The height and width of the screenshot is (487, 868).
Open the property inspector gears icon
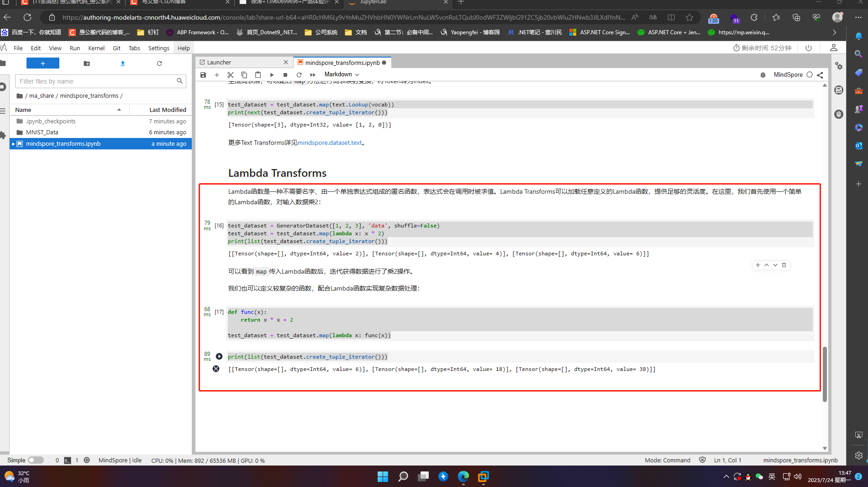point(839,66)
